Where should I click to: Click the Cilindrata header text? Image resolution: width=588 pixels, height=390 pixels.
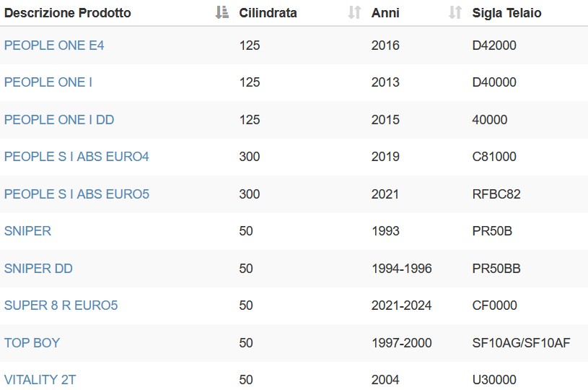pyautogui.click(x=268, y=13)
